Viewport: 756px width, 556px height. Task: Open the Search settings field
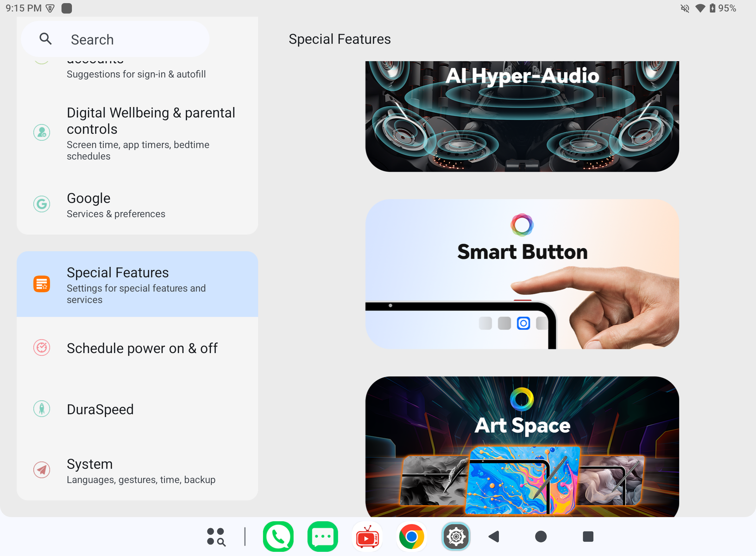[115, 39]
